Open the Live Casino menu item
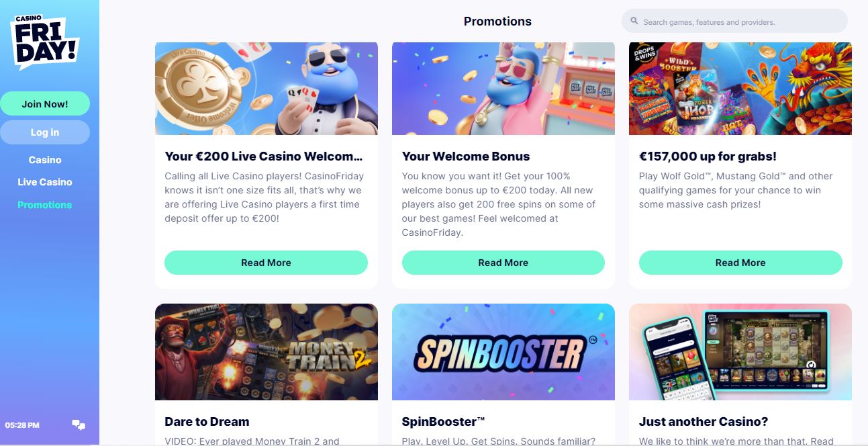Viewport: 868px width, 446px height. (x=45, y=182)
